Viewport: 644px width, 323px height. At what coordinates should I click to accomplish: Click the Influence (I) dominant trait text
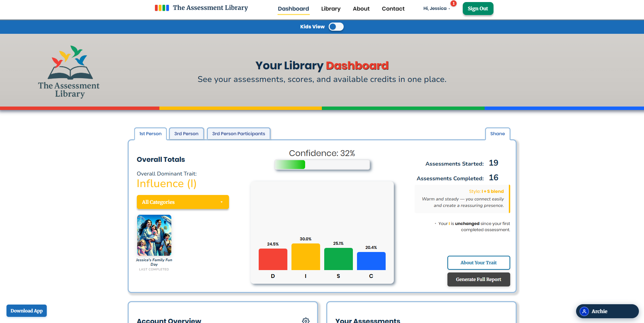click(x=167, y=184)
